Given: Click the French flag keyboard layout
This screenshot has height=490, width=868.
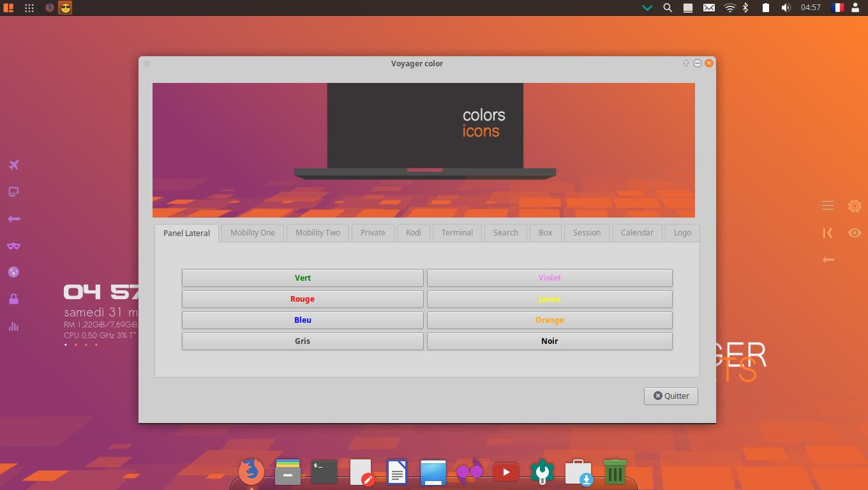Looking at the screenshot, I should pos(837,8).
